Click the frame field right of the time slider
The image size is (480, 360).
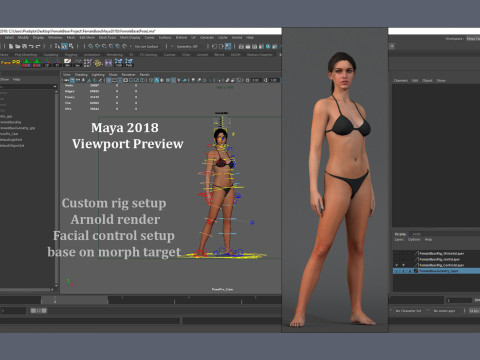coord(459,301)
